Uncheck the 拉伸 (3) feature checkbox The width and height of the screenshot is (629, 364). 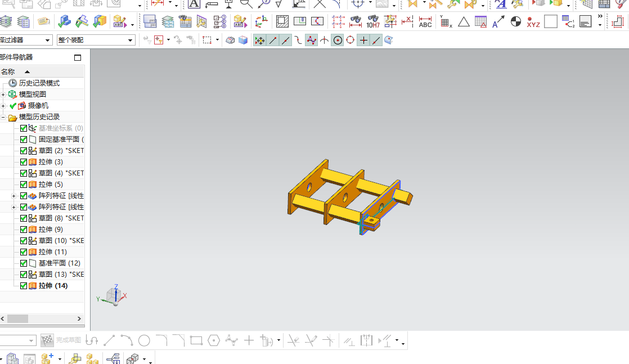(x=24, y=162)
